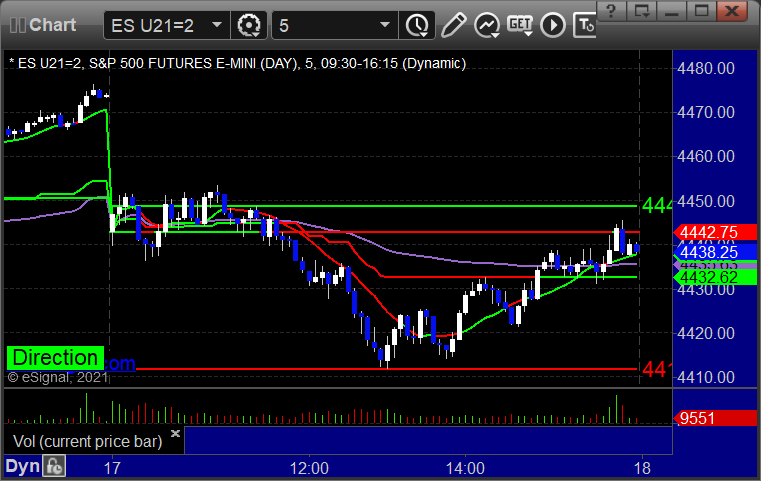Start bar replay with the play icon
Image resolution: width=761 pixels, height=481 pixels.
tap(553, 25)
